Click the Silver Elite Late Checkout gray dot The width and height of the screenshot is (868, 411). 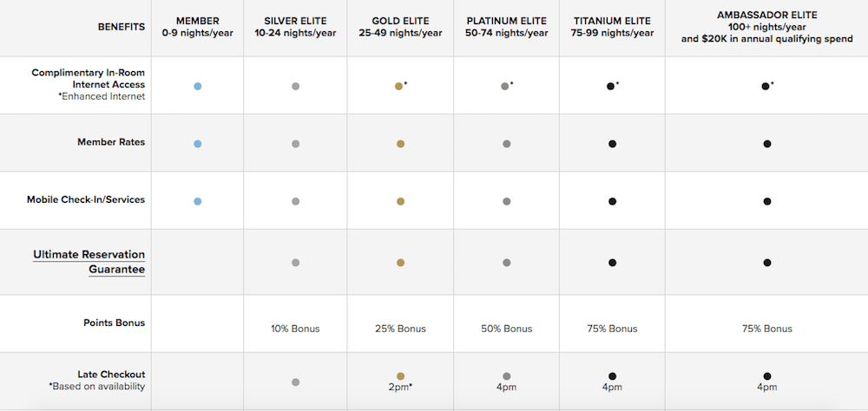(296, 382)
